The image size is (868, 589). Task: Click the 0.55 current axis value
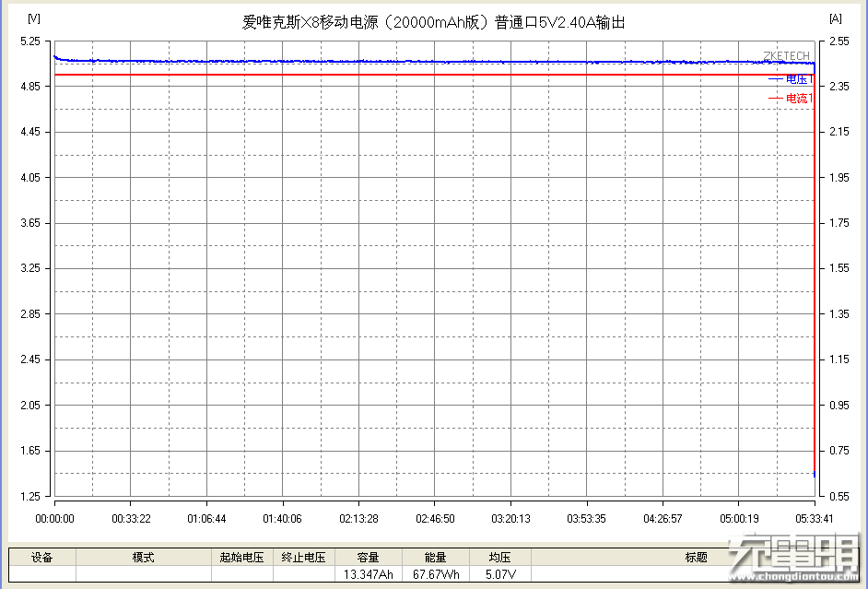pos(839,497)
